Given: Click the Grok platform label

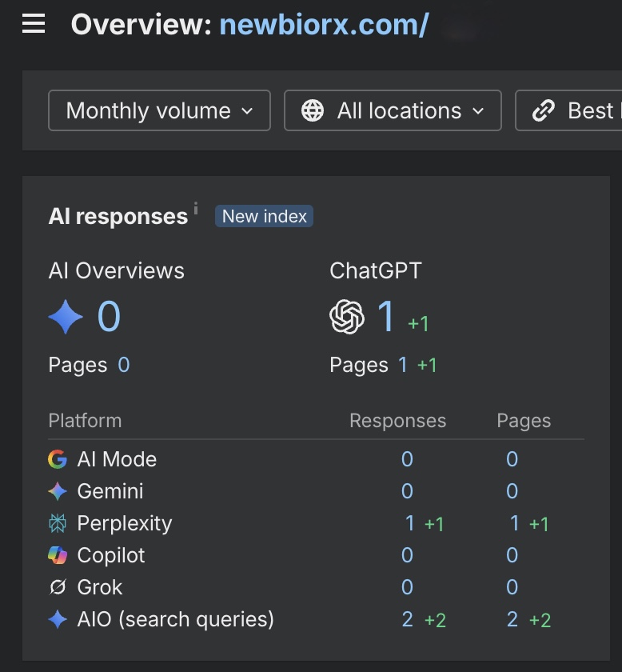Looking at the screenshot, I should (x=99, y=587).
